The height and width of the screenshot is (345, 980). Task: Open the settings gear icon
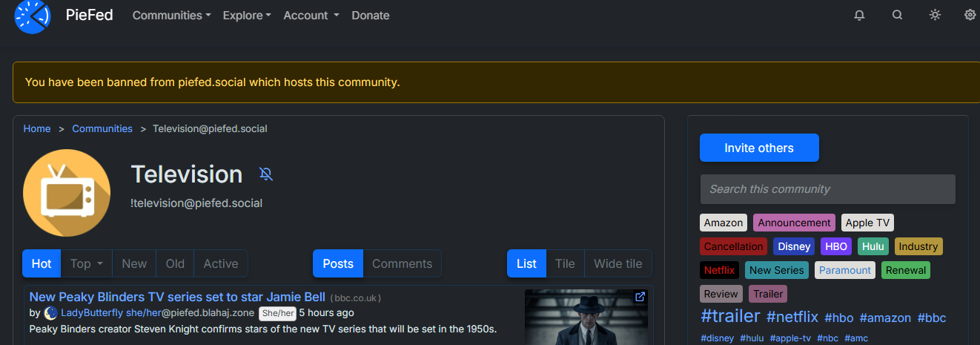970,15
